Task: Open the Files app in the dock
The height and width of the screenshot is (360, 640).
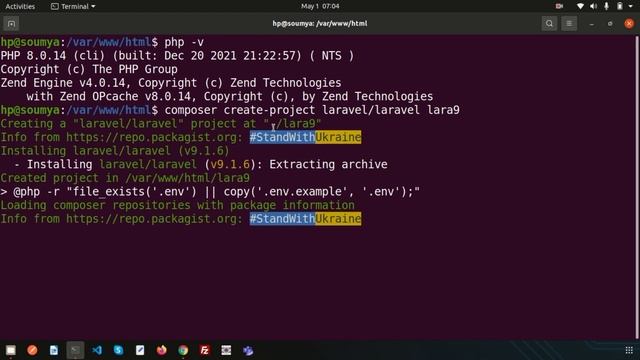Action: 11,350
